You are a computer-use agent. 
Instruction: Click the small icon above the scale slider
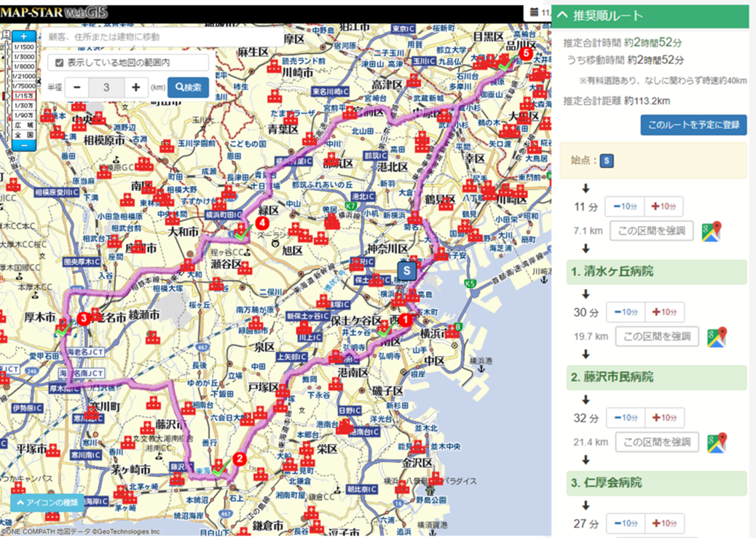[x=5, y=35]
